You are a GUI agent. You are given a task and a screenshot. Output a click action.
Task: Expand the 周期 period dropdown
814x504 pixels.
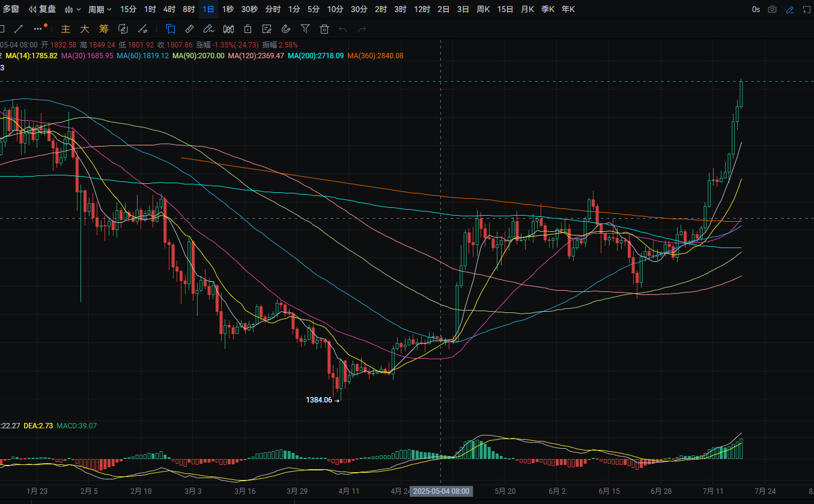click(100, 10)
